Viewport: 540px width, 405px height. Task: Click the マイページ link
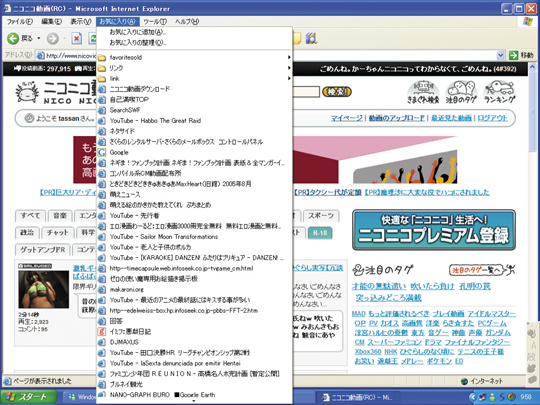[347, 118]
